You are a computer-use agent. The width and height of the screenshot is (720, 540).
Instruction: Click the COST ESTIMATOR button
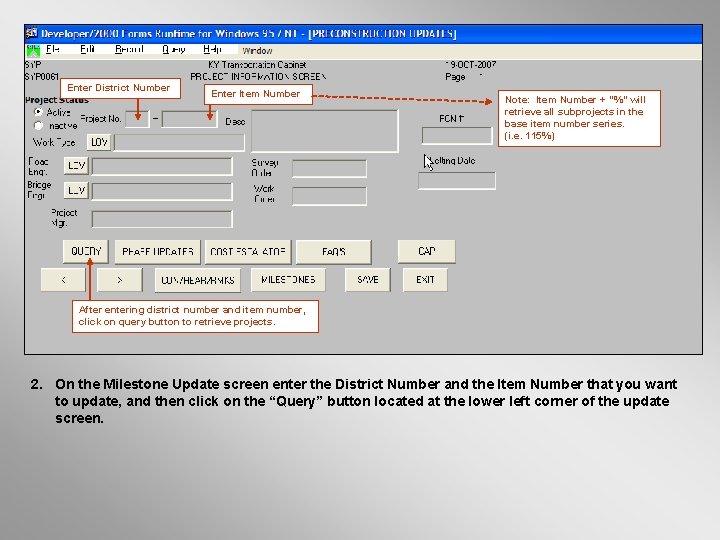(x=248, y=252)
